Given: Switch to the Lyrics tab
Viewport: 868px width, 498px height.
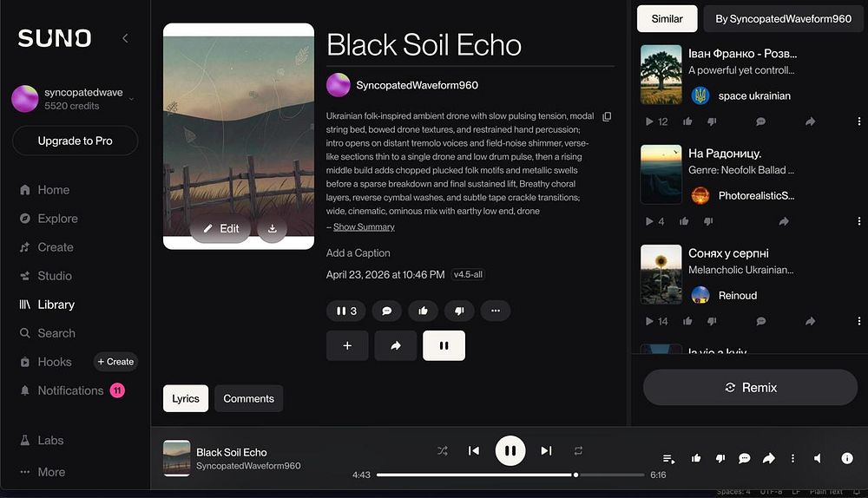Looking at the screenshot, I should 186,398.
